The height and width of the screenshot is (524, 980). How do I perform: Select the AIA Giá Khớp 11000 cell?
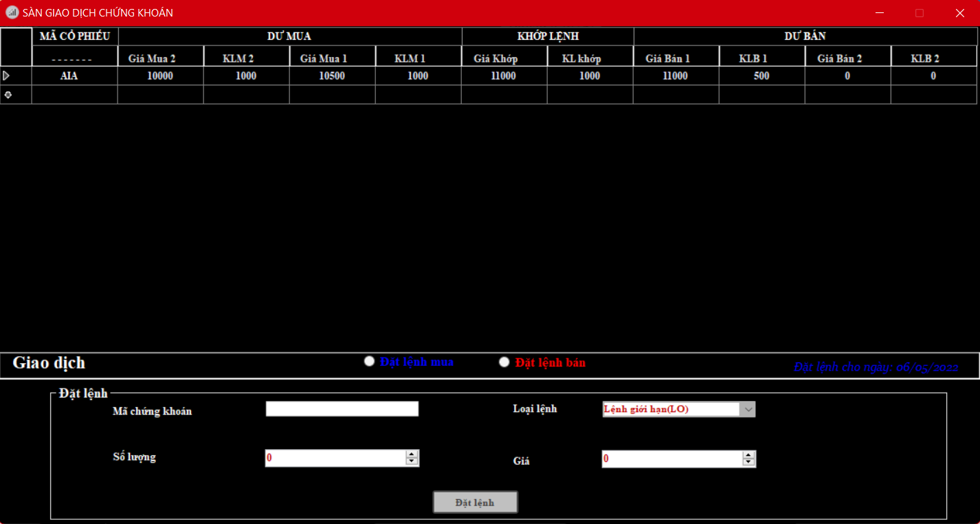point(504,76)
